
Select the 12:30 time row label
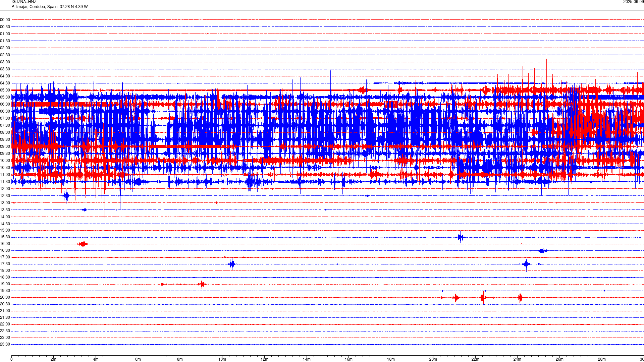[x=5, y=196]
